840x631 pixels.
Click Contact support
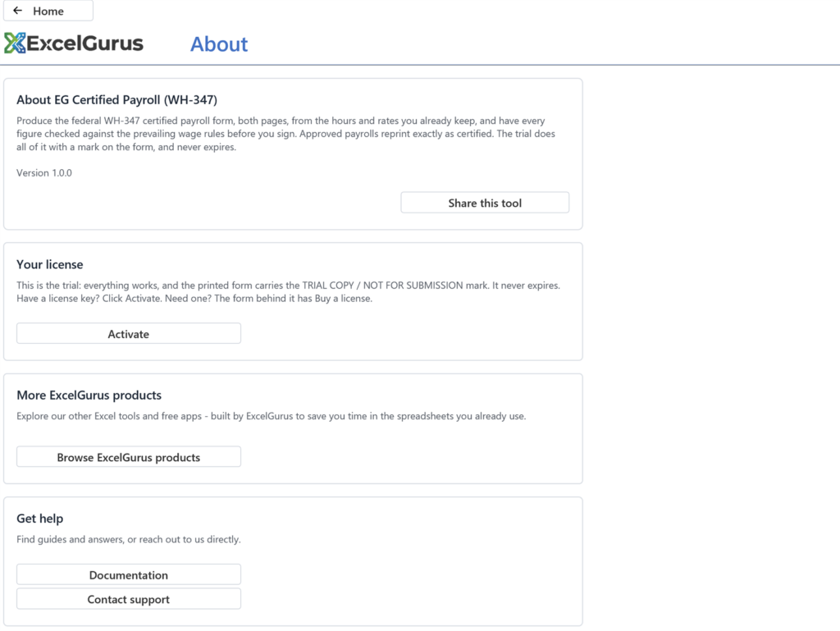click(129, 599)
